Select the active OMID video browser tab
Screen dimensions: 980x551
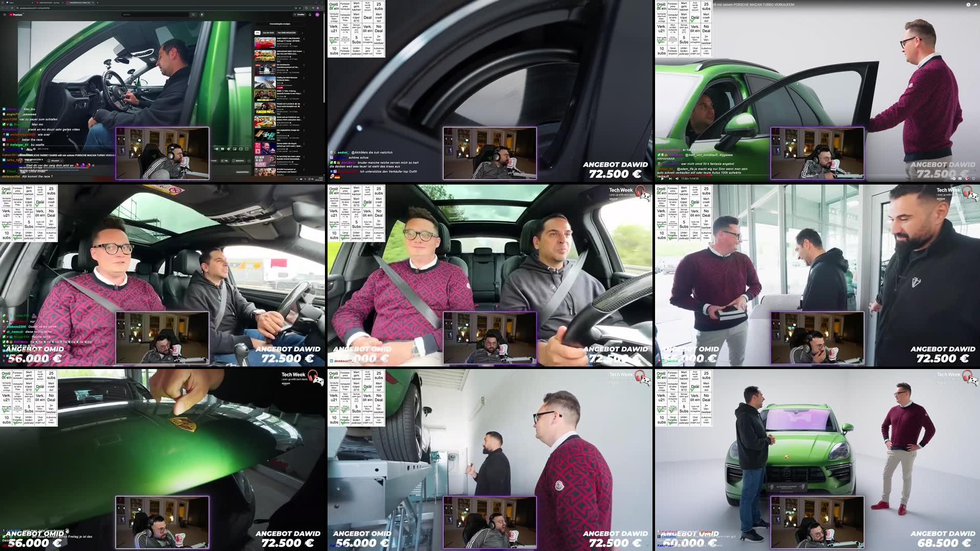(79, 3)
